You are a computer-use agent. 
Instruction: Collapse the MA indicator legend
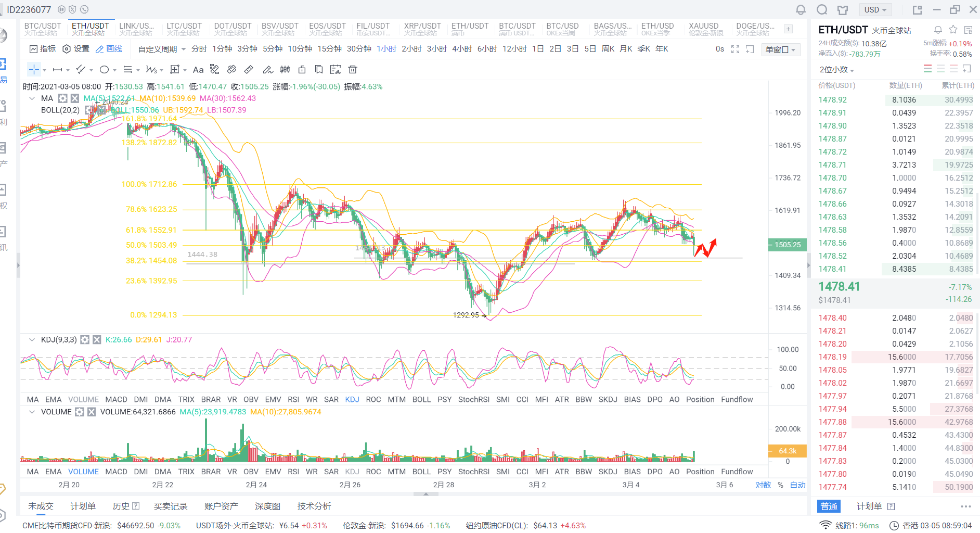point(32,98)
